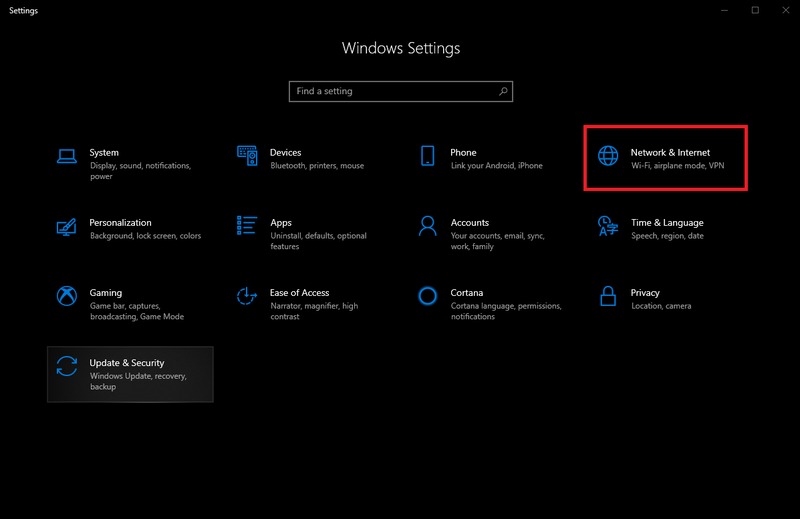Open Time & Language icon
This screenshot has width=800, height=519.
608,225
